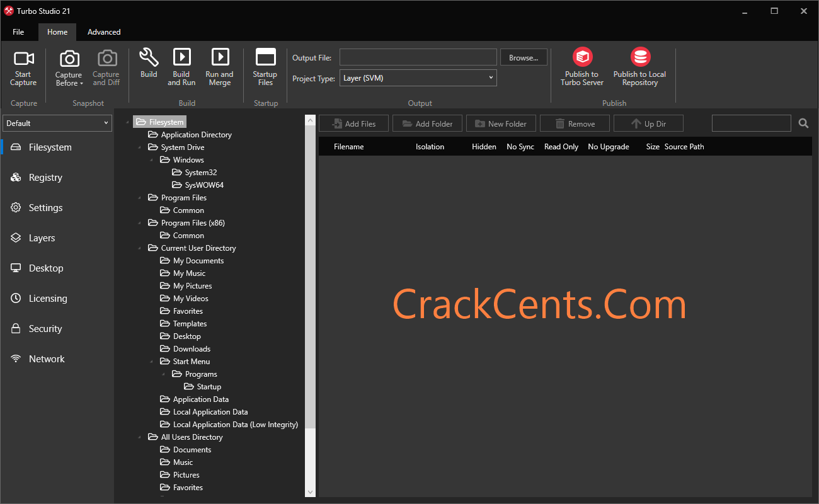This screenshot has height=504, width=819.
Task: Select Local Application Data (Low Integrity) folder
Action: click(x=229, y=425)
